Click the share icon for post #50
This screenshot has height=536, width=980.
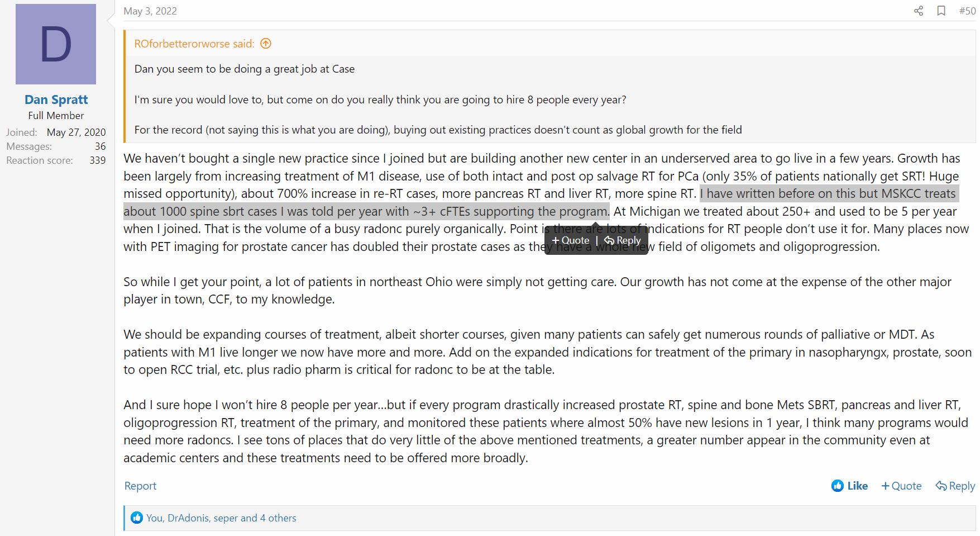pos(918,11)
